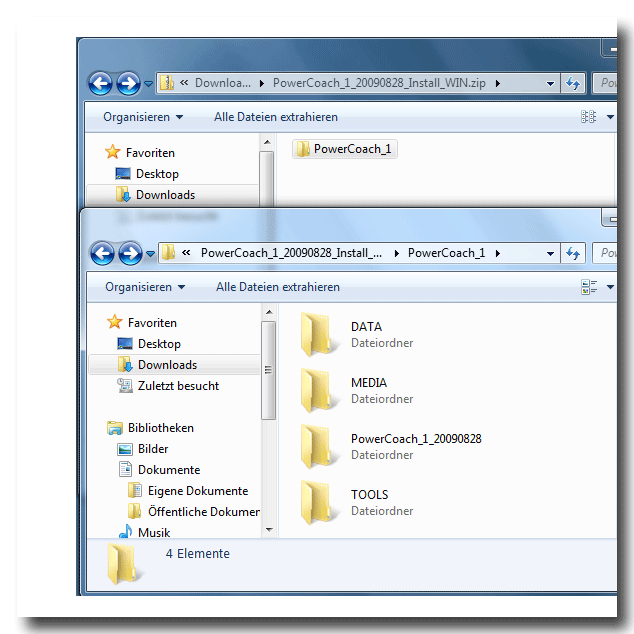Click the front sidebar scrollbar thumb
634x634 pixels.
pyautogui.click(x=268, y=370)
